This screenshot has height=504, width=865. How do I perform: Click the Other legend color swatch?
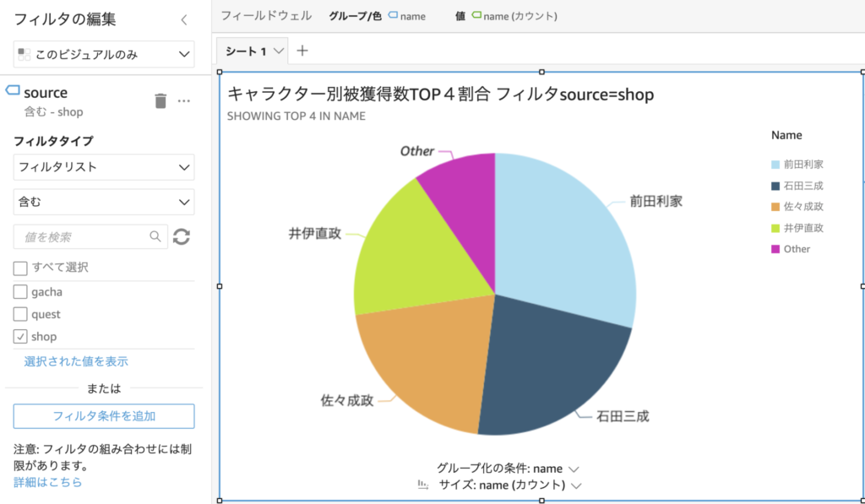point(775,249)
